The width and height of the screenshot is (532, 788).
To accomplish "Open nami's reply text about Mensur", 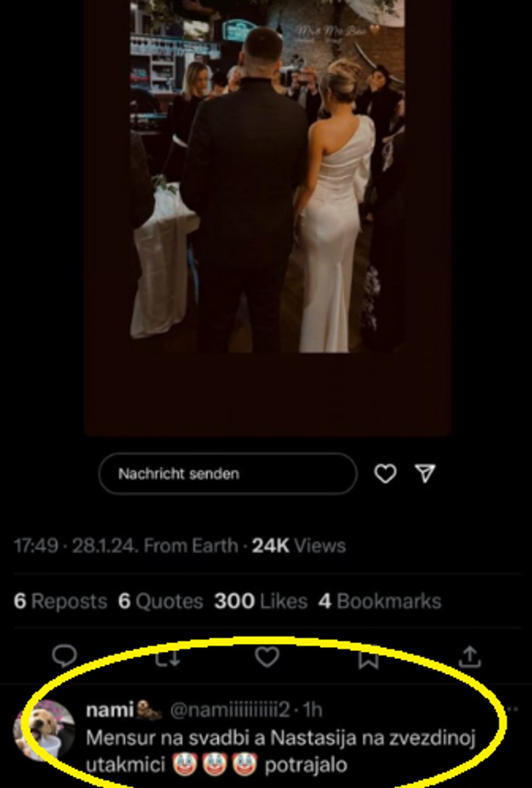I will point(280,750).
